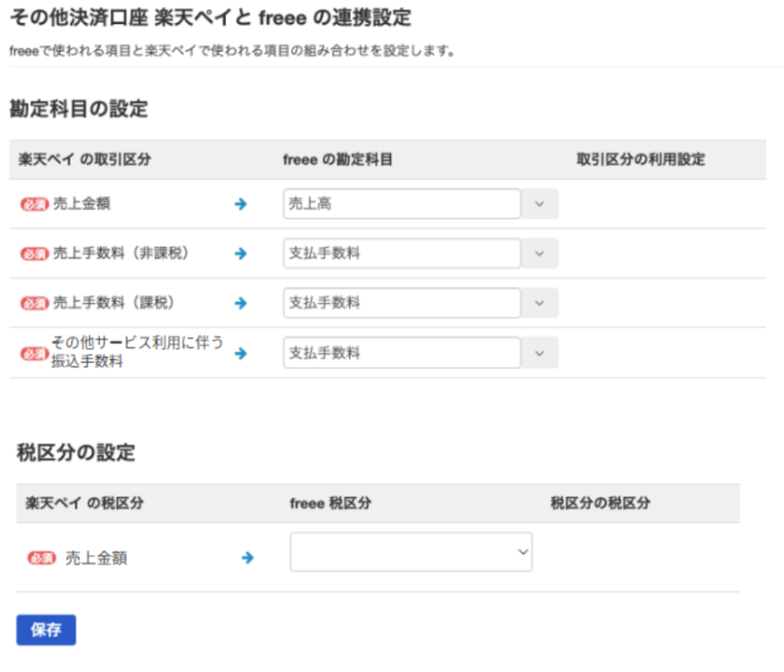The image size is (784, 672).
Task: Open the 売上高 account dropdown
Action: click(401, 204)
